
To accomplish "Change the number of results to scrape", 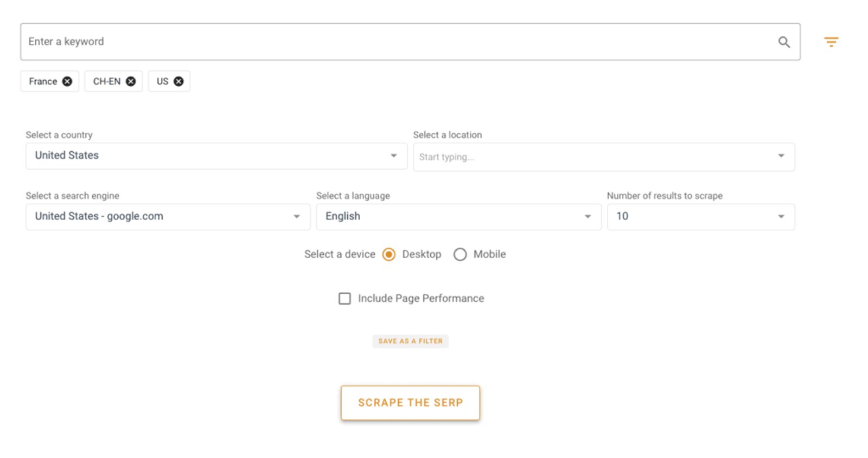I will [x=700, y=217].
